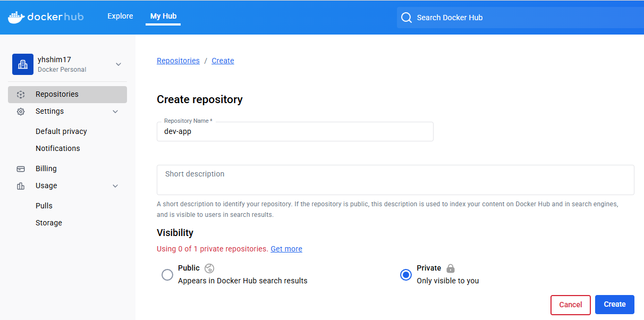644x320 pixels.
Task: Click into the Short description text area
Action: (395, 180)
